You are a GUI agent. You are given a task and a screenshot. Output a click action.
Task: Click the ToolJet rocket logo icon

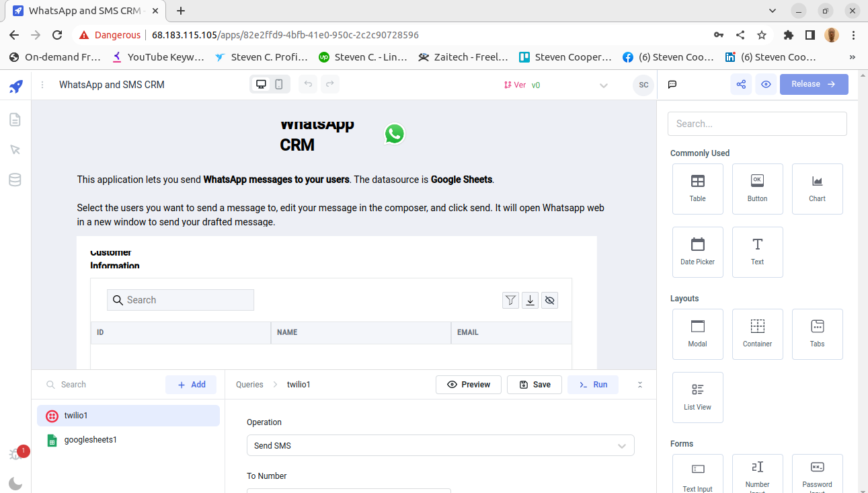click(15, 86)
